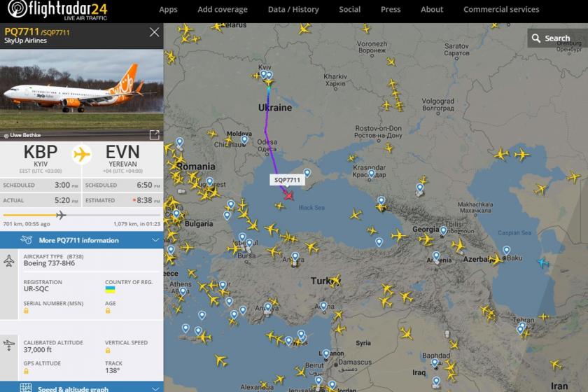Click the locked vertical speed padlock
Image resolution: width=588 pixels, height=392 pixels.
(108, 351)
